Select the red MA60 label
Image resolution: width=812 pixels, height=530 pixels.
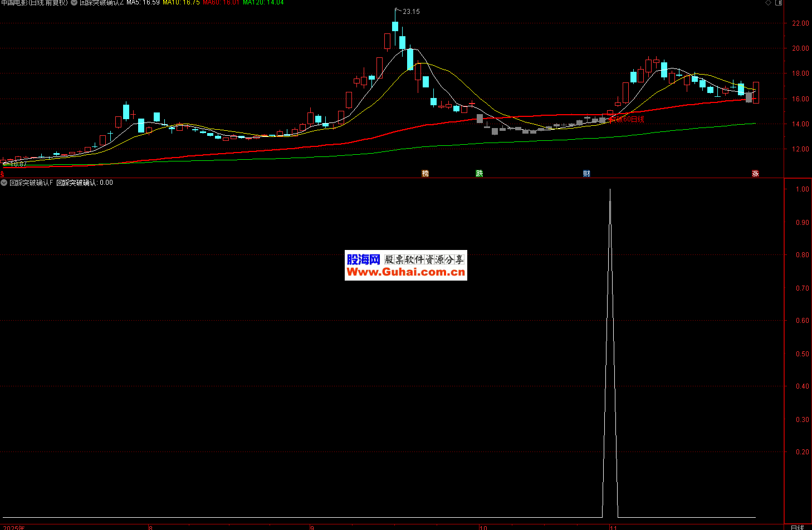221,3
